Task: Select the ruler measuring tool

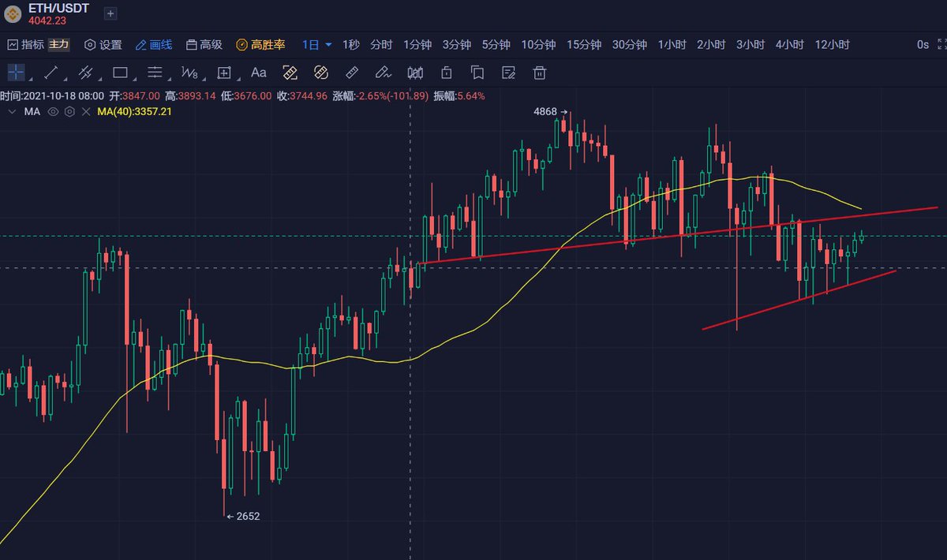Action: click(352, 73)
